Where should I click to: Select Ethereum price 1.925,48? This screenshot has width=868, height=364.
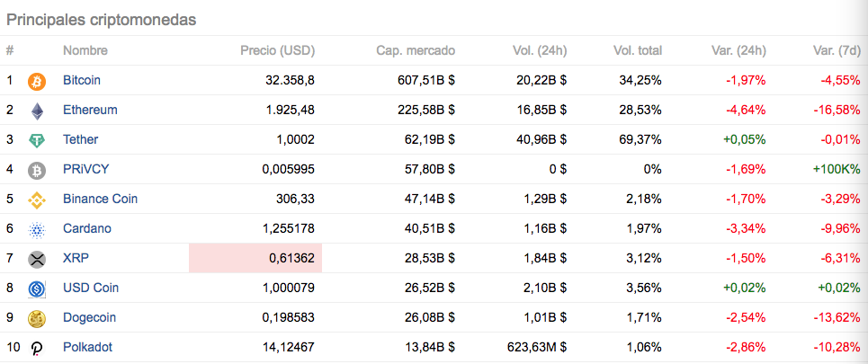[x=290, y=110]
